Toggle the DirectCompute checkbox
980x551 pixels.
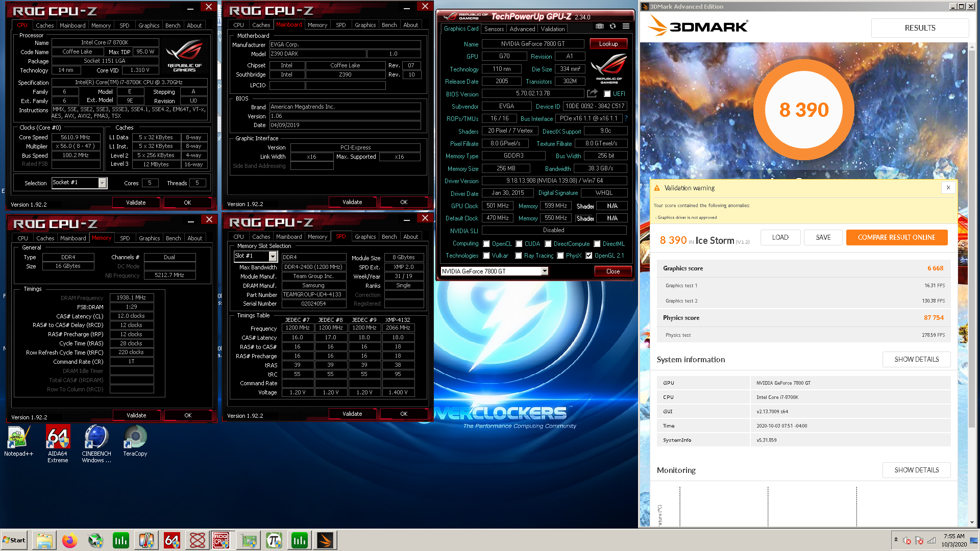pyautogui.click(x=548, y=244)
